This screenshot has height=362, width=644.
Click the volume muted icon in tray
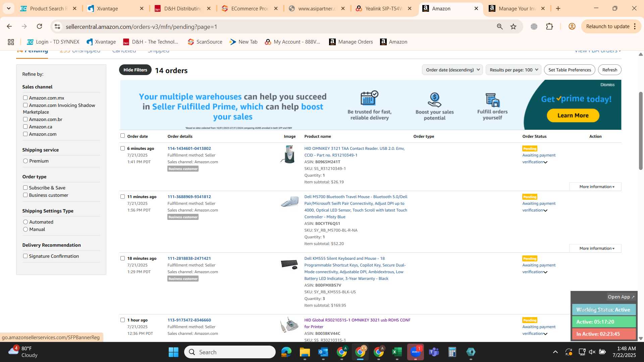[x=592, y=352]
